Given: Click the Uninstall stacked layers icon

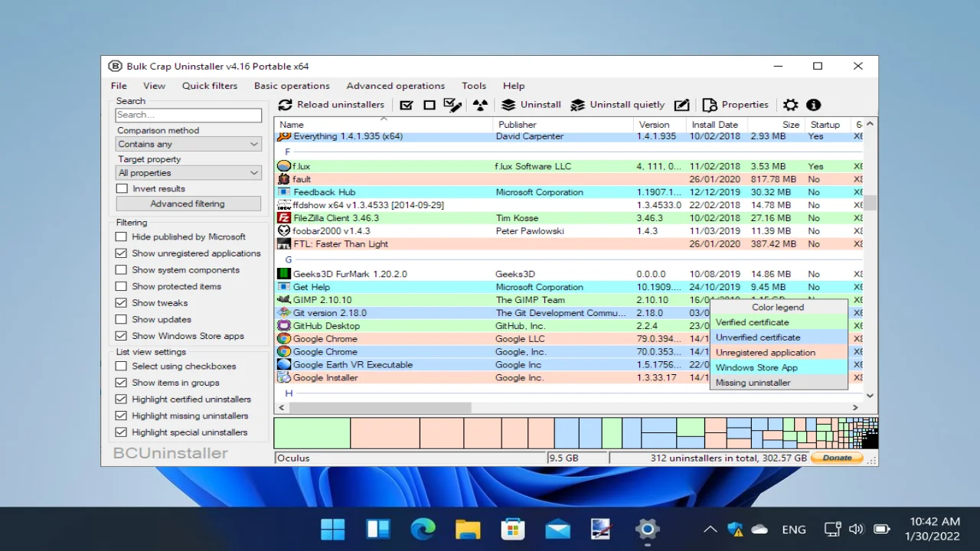Looking at the screenshot, I should [508, 105].
